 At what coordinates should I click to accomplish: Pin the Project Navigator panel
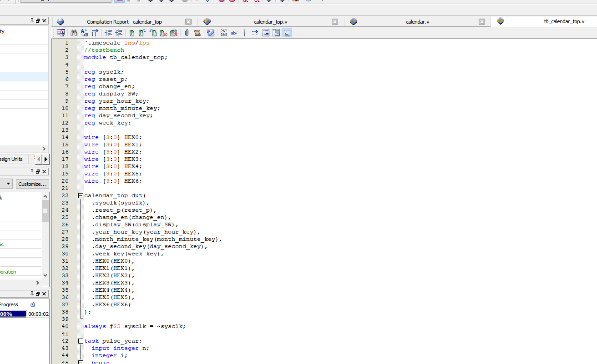[x=32, y=20]
